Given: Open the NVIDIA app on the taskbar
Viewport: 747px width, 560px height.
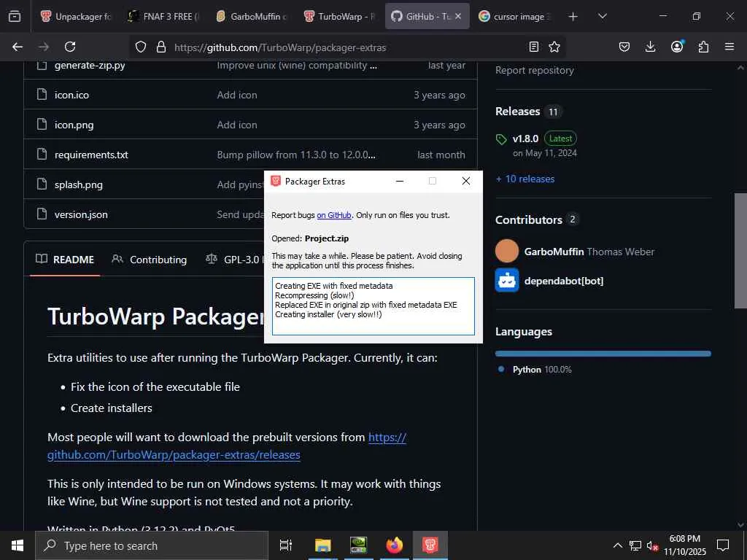Looking at the screenshot, I should click(x=358, y=545).
